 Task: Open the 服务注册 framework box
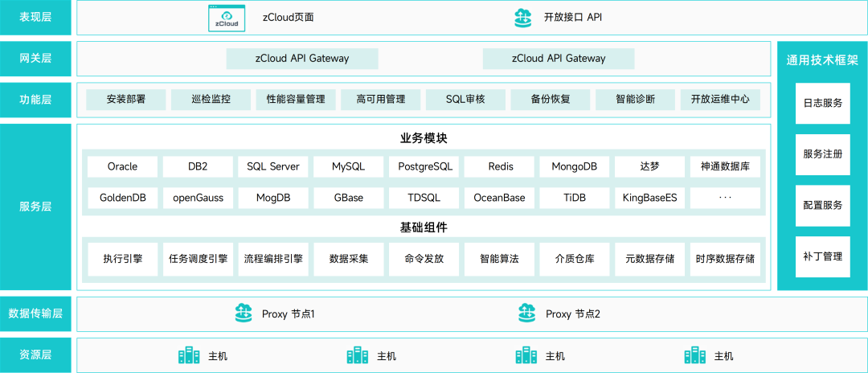[823, 154]
